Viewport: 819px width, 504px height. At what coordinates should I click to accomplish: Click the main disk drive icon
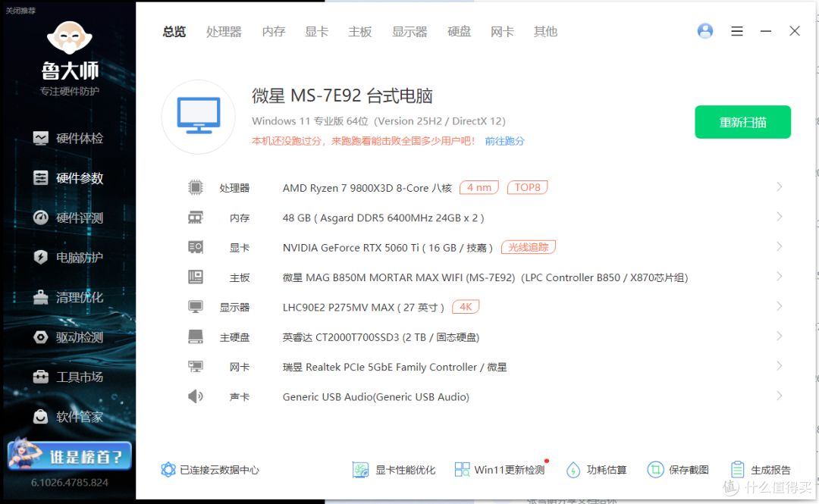coord(196,337)
